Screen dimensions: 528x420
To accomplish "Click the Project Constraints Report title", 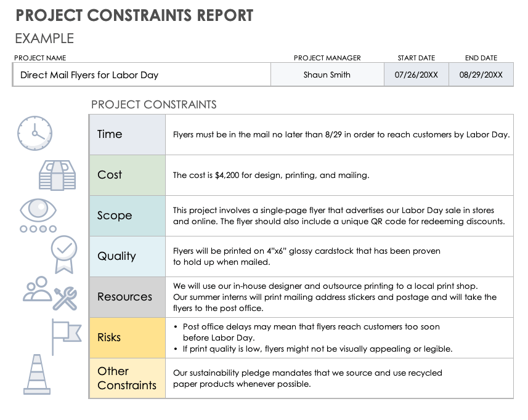I will click(x=134, y=15).
